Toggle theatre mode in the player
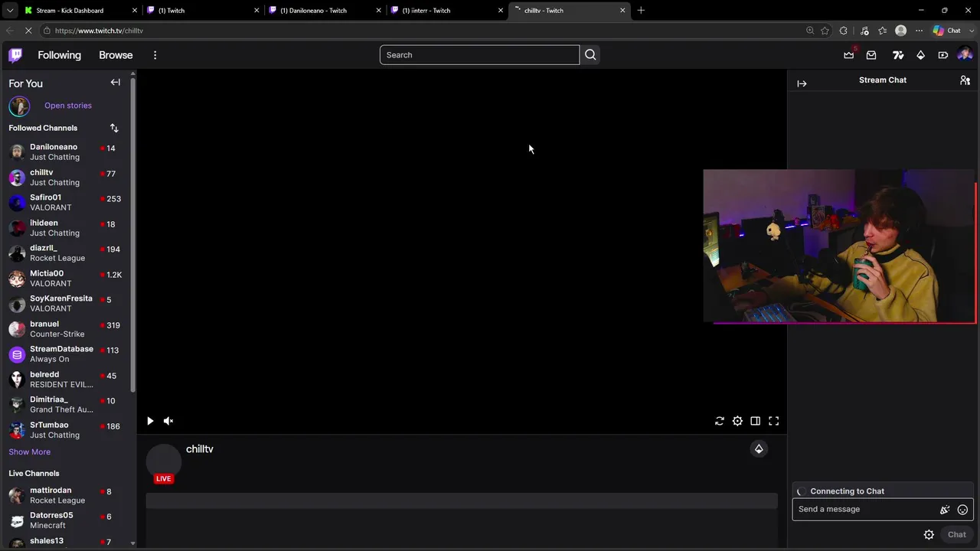980x551 pixels. click(756, 421)
